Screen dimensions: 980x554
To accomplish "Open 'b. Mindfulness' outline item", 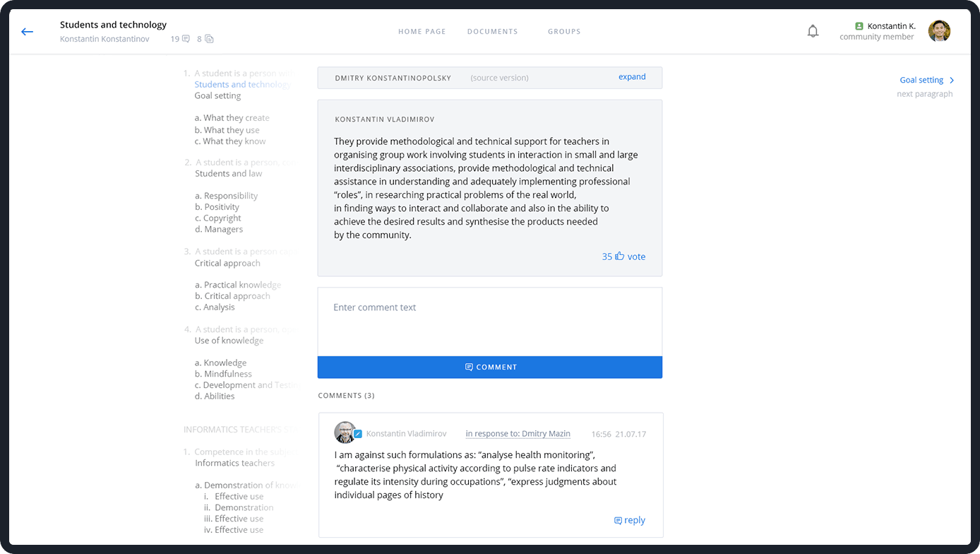I will coord(224,374).
